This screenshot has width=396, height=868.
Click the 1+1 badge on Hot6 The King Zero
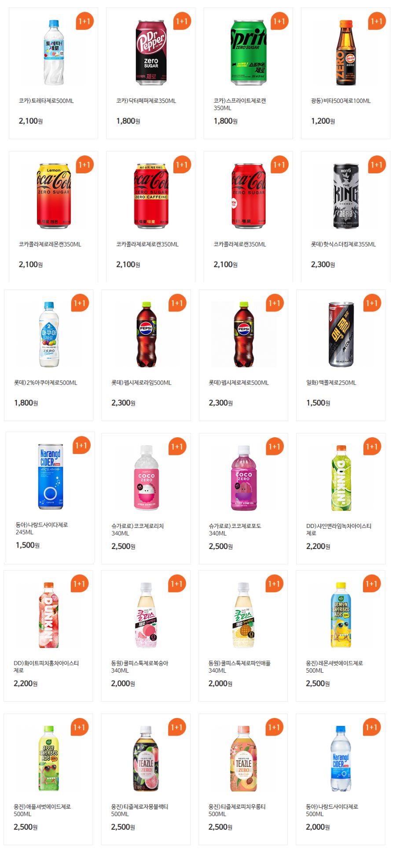(x=377, y=165)
